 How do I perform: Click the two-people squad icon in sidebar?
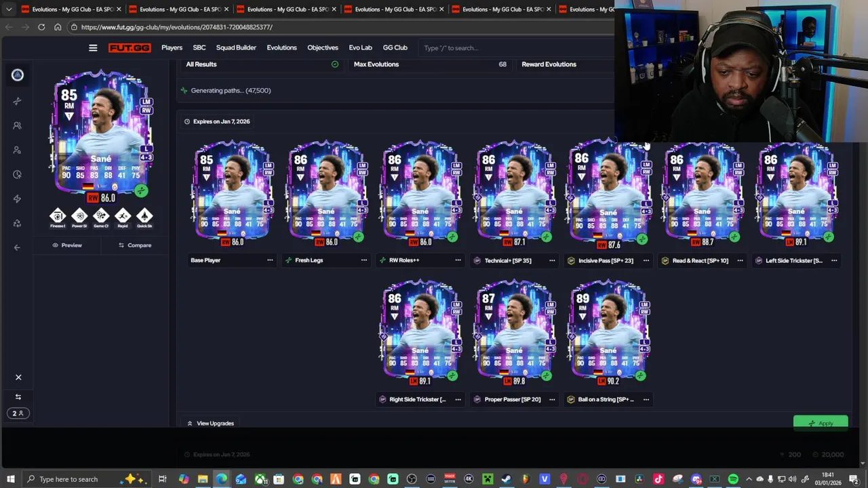18,125
